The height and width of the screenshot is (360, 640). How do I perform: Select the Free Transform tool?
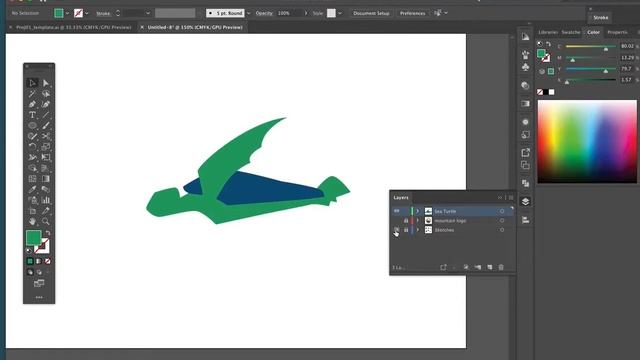point(46,157)
